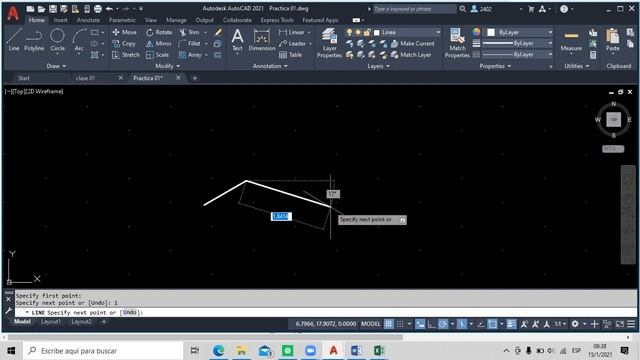
Task: Expand the Draw panel
Action: [56, 66]
